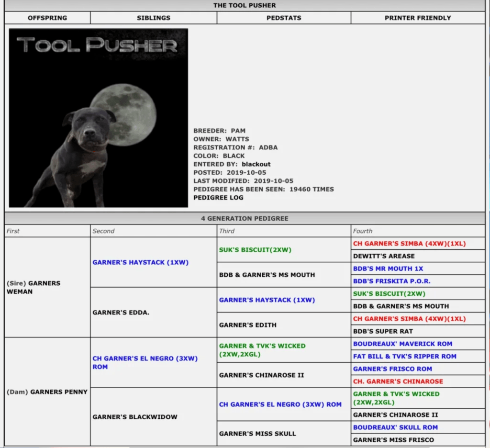Click GARNER'S EDITH in third generation
Viewport: 490px width, 448px height.
[x=248, y=325]
